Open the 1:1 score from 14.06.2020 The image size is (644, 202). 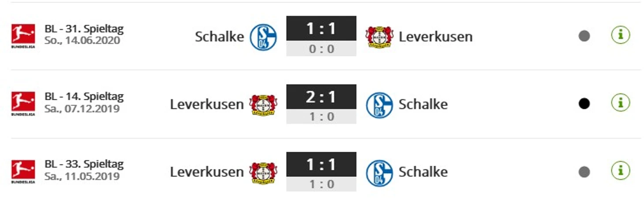pyautogui.click(x=321, y=29)
